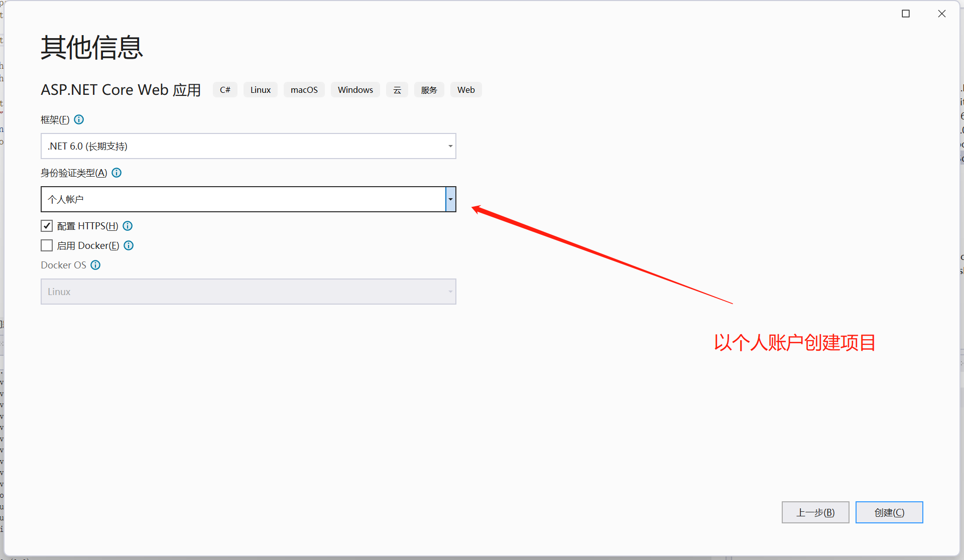Click the Web tag
This screenshot has height=560, width=964.
click(x=465, y=90)
